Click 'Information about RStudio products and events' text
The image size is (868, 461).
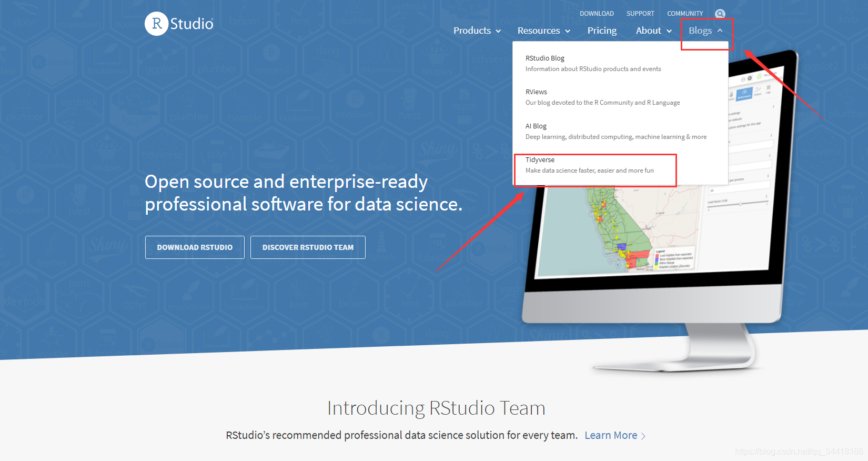[x=593, y=69]
